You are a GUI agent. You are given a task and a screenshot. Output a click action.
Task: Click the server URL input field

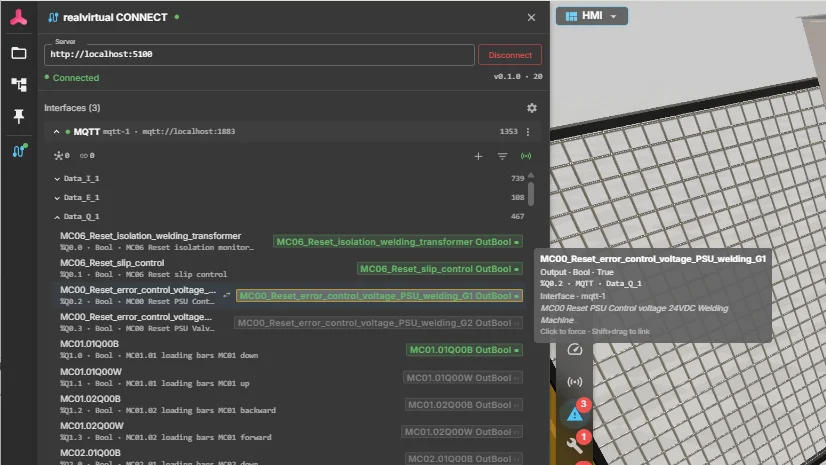[259, 55]
